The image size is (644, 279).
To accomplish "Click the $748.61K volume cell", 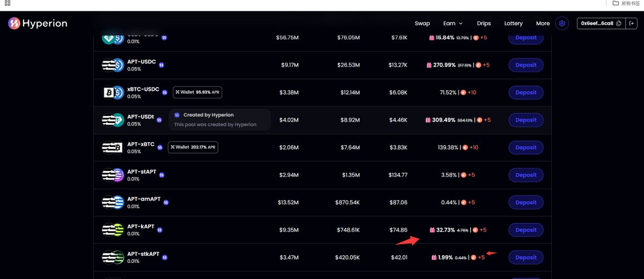I will point(348,230).
